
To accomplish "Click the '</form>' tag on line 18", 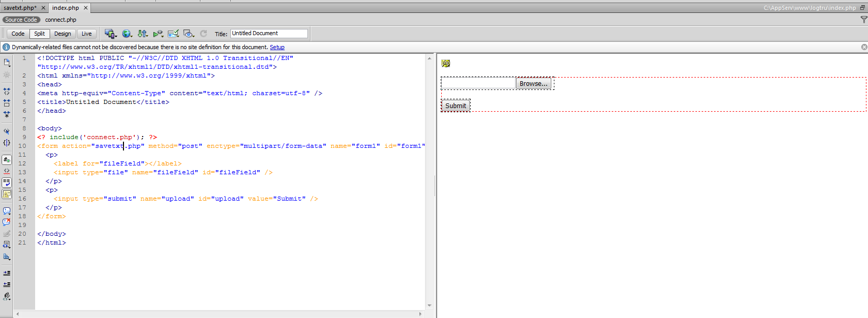I will pyautogui.click(x=52, y=216).
